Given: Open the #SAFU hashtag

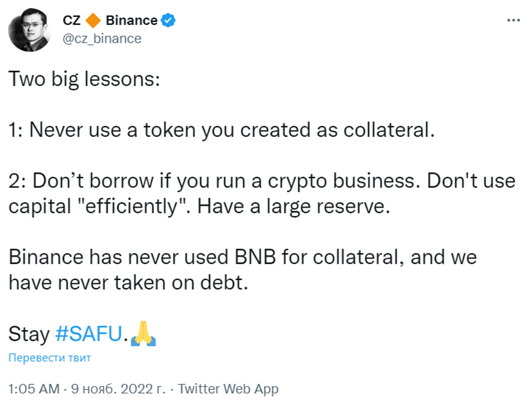Looking at the screenshot, I should click(x=89, y=333).
